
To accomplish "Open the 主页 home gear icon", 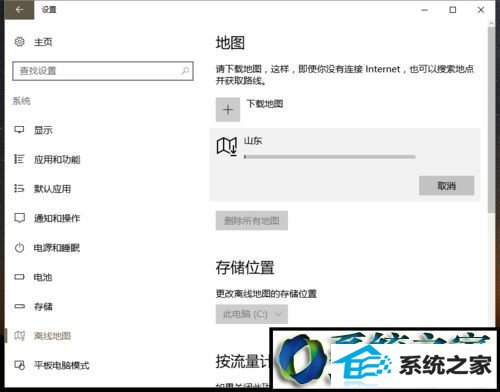I will pos(19,42).
